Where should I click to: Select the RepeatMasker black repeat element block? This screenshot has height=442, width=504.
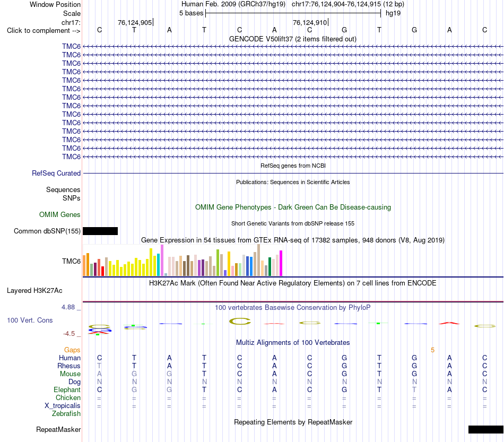(486, 429)
